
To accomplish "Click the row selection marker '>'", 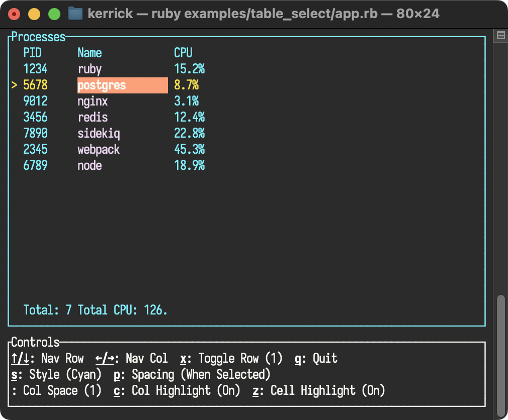I will pos(14,85).
